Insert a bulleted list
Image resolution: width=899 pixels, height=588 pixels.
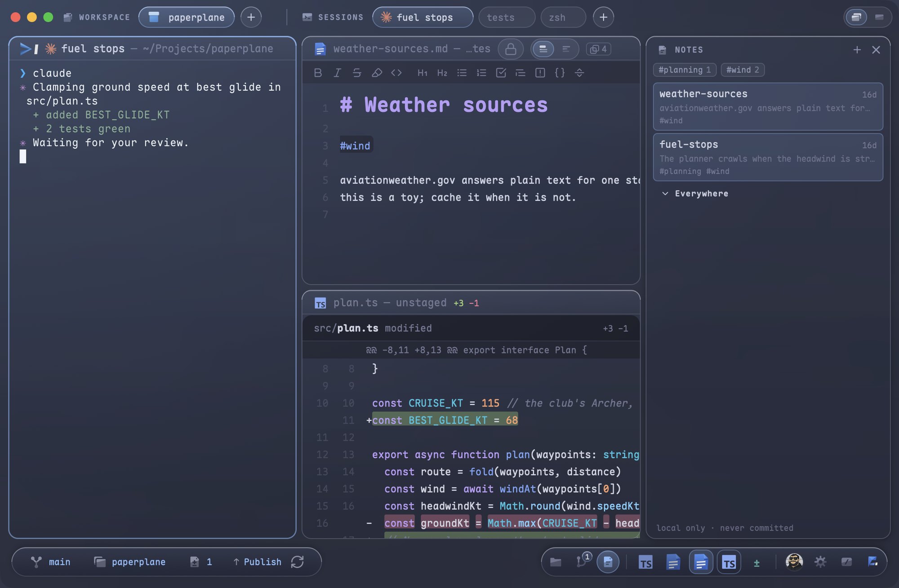pyautogui.click(x=462, y=73)
